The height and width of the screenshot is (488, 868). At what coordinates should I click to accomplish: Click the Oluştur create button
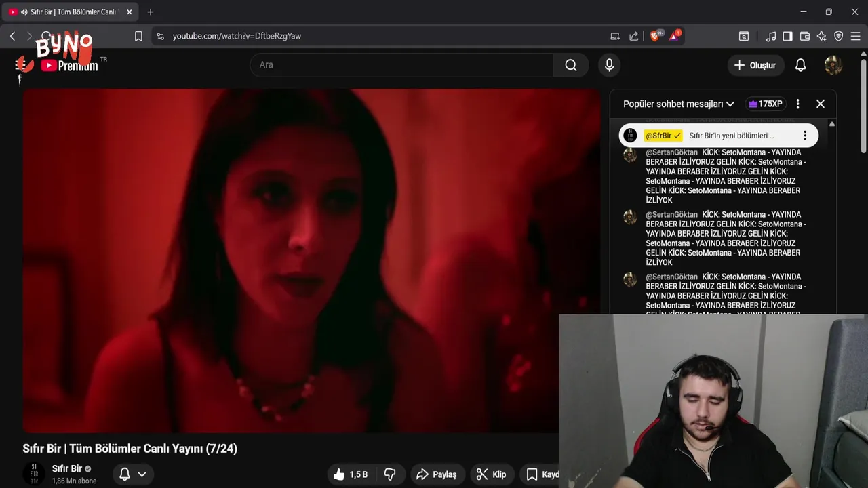tap(755, 65)
